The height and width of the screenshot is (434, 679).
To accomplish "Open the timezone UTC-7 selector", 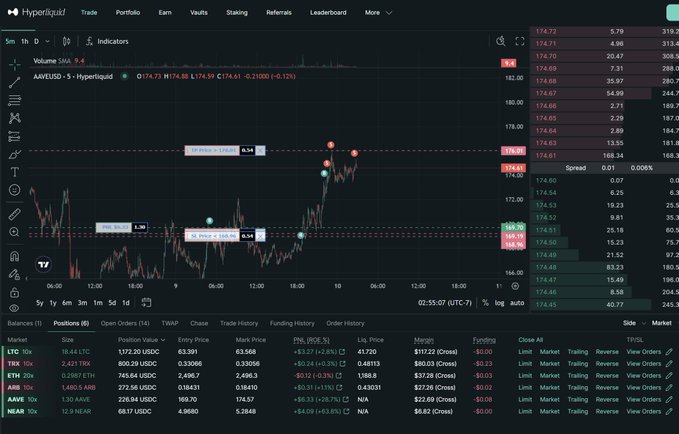I will [x=445, y=302].
